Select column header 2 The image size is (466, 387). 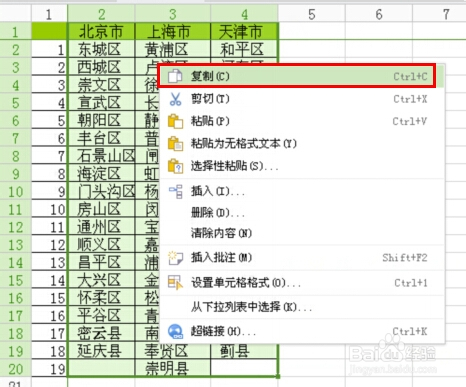point(101,14)
